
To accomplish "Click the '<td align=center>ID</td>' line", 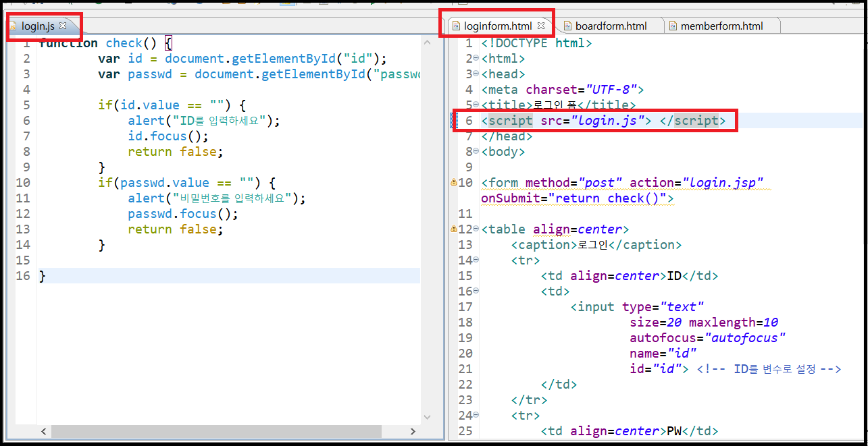I will click(629, 276).
